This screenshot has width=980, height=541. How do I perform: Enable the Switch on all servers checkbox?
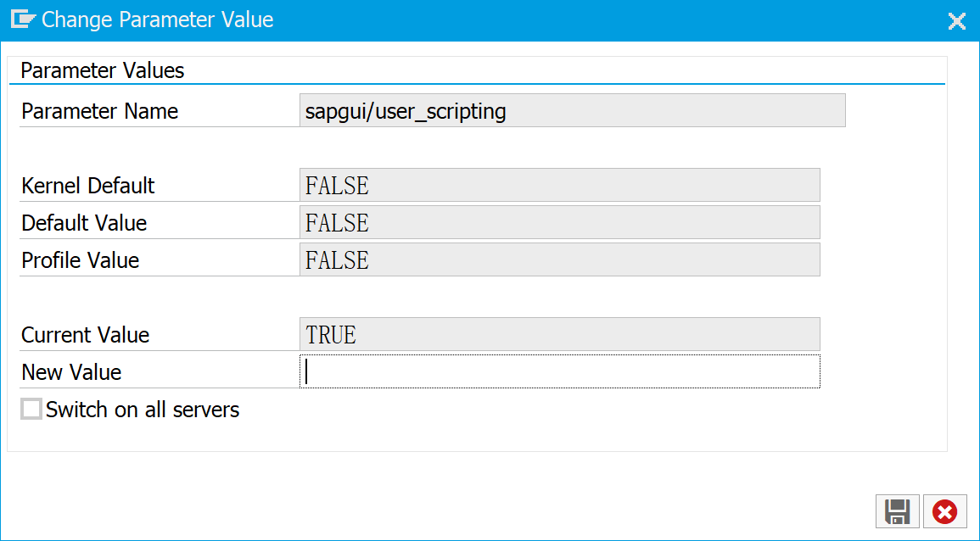click(31, 410)
